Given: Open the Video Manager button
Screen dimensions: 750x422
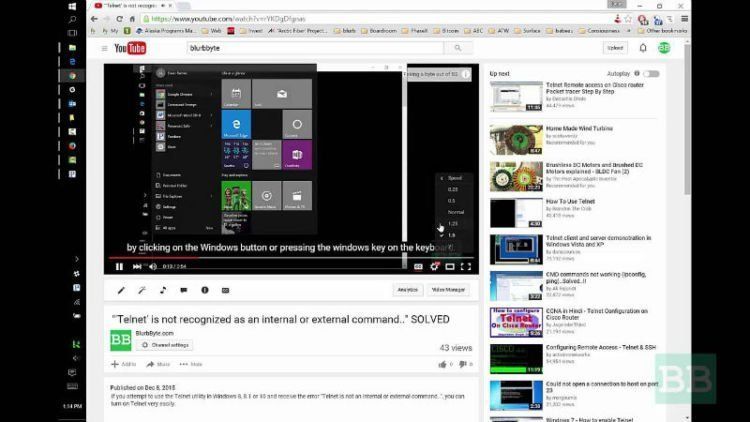Looking at the screenshot, I should [448, 289].
